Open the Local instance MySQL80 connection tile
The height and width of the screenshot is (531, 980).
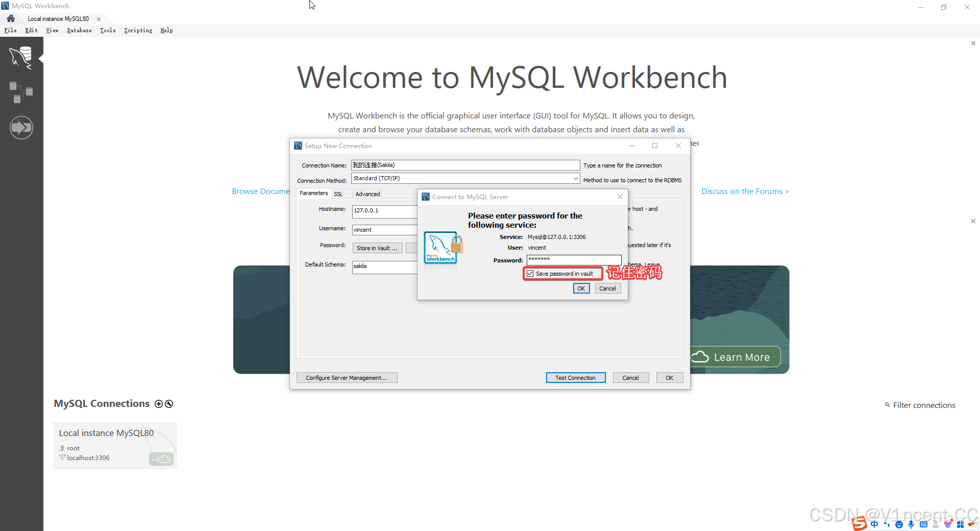tap(115, 445)
